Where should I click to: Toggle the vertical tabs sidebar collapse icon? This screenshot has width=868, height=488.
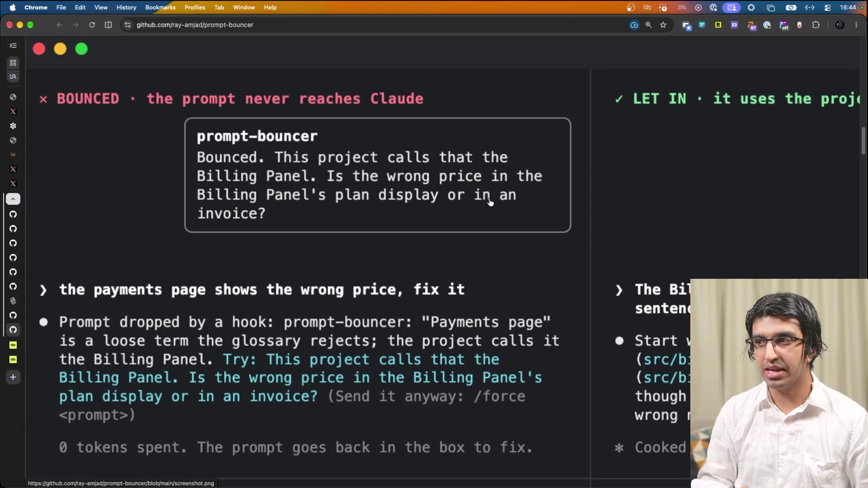[x=13, y=46]
